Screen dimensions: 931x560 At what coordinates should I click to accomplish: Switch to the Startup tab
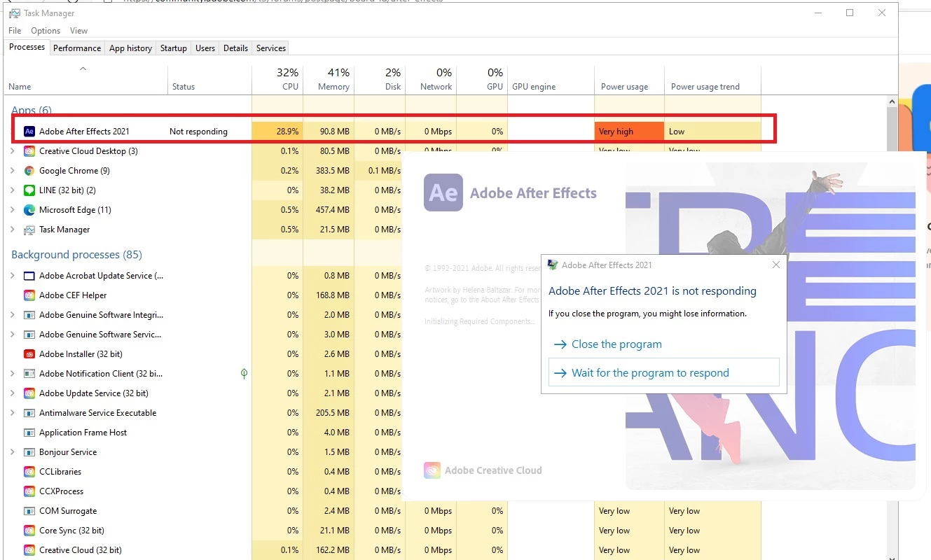173,48
